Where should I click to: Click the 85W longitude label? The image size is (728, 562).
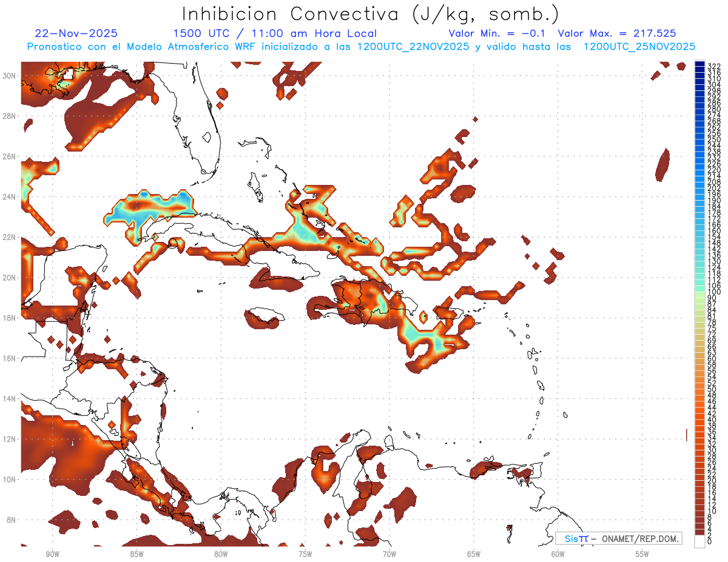click(x=136, y=554)
